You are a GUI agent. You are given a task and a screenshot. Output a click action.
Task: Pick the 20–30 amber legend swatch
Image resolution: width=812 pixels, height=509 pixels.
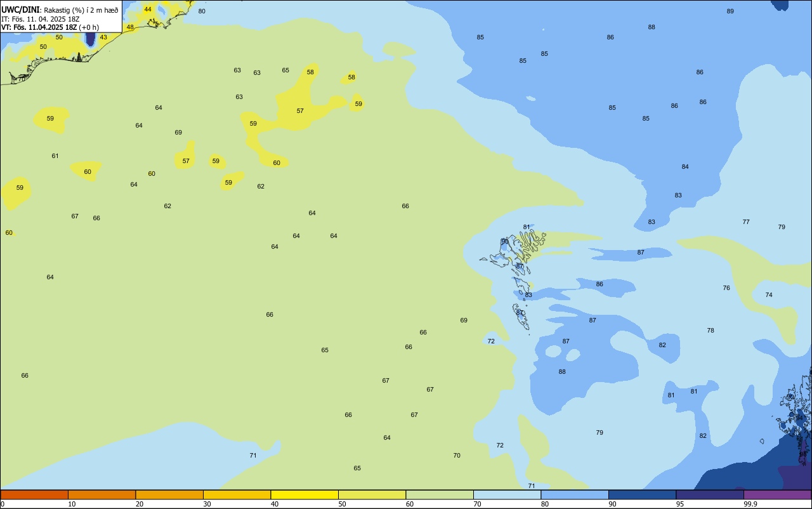click(x=169, y=494)
